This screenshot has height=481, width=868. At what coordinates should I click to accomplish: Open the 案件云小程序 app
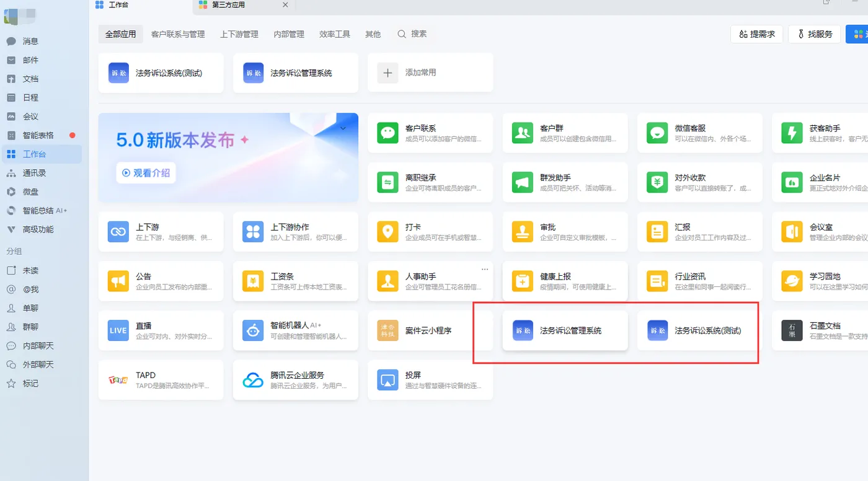tap(430, 330)
